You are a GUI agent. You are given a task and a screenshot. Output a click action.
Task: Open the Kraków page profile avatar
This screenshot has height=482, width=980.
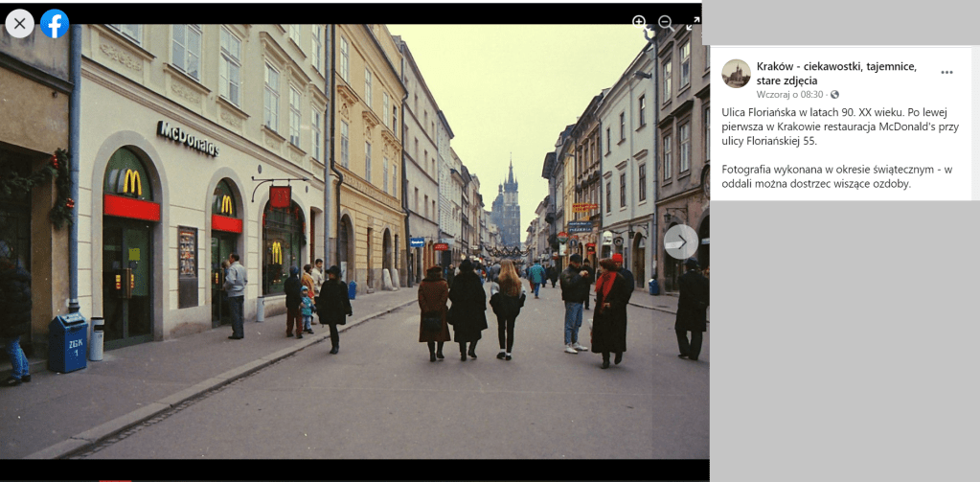(x=736, y=74)
